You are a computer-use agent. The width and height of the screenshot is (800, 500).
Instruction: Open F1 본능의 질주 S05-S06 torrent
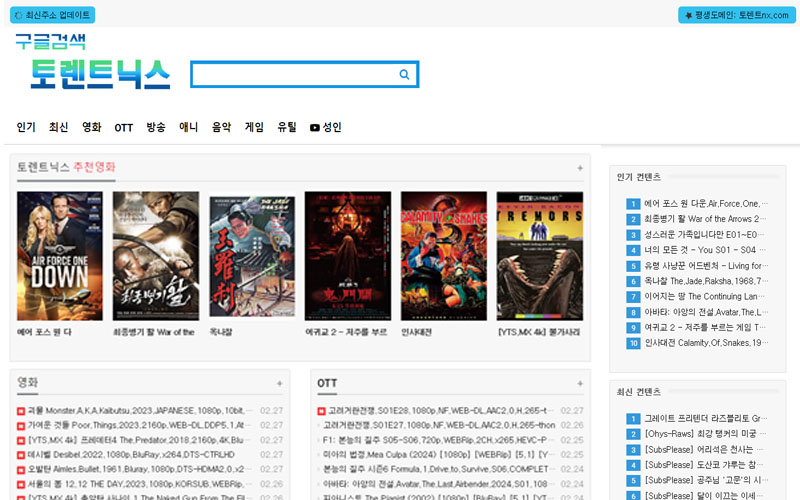coord(437,440)
